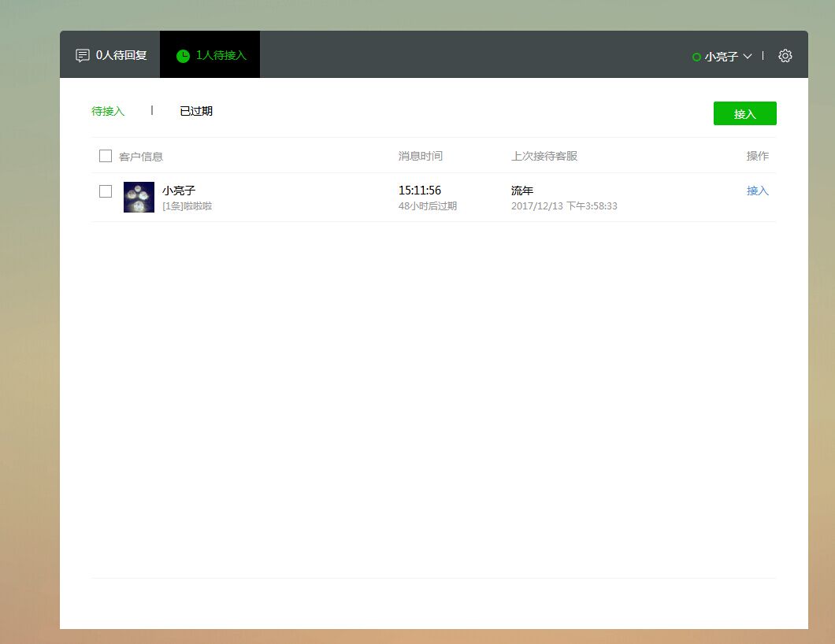This screenshot has width=835, height=644.
Task: Click the timestamp 2017/12/13 下午3:58:33
Action: coord(564,206)
